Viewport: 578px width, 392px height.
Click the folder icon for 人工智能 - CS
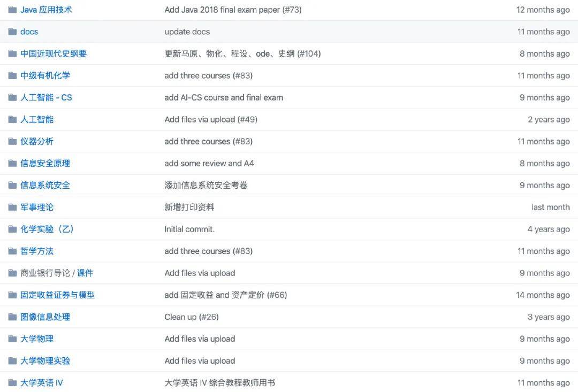12,97
